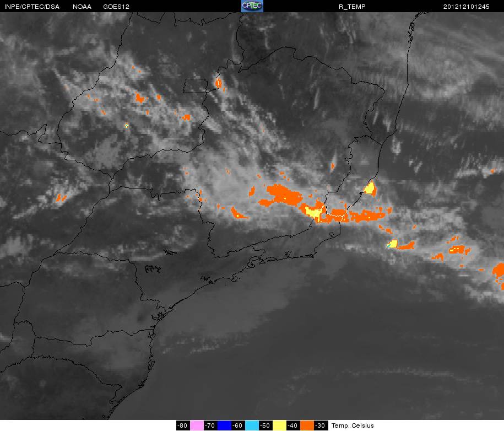
Task: Click the NOAA label in header
Action: 82,7
